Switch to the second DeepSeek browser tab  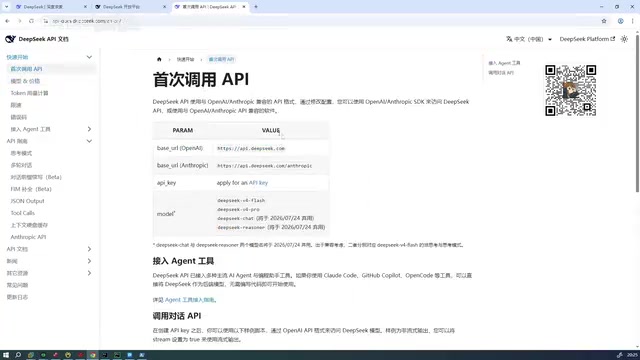pos(131,7)
